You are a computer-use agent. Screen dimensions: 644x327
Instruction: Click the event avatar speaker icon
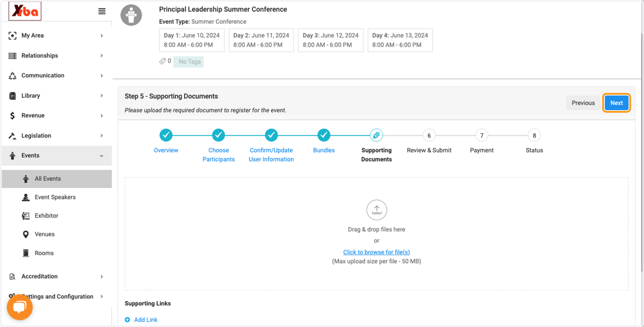[131, 15]
